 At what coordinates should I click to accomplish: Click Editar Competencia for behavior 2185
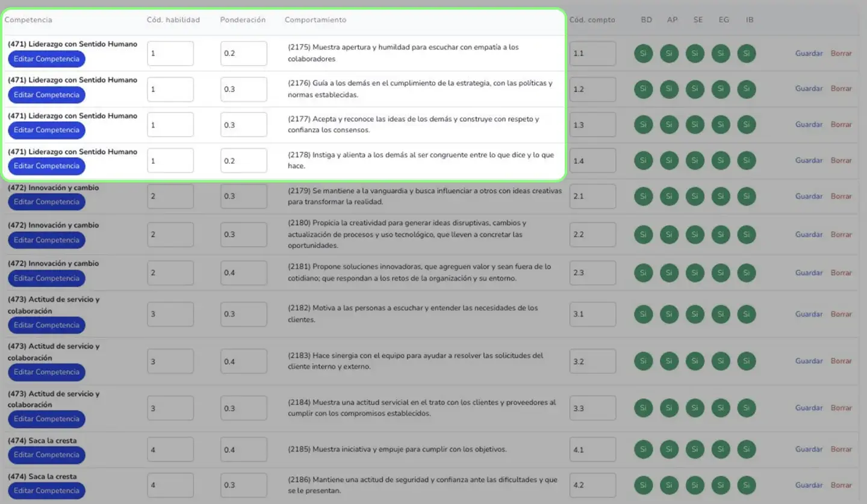coord(46,455)
